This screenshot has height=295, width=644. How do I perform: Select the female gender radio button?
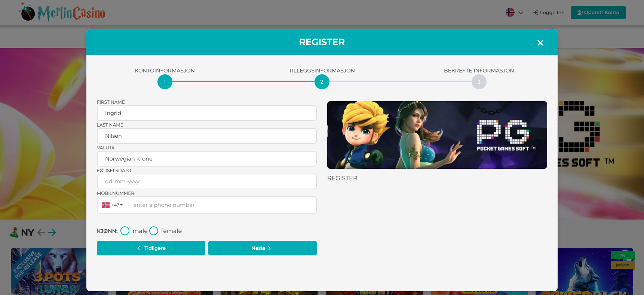tap(154, 231)
